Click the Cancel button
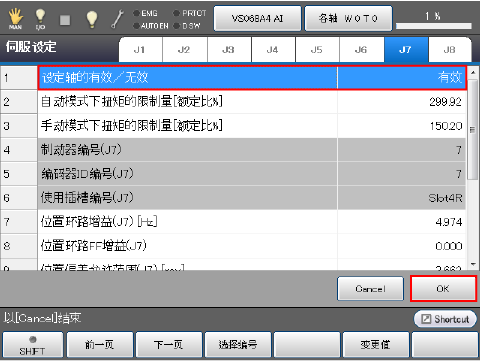This screenshot has height=361, width=480. point(370,289)
